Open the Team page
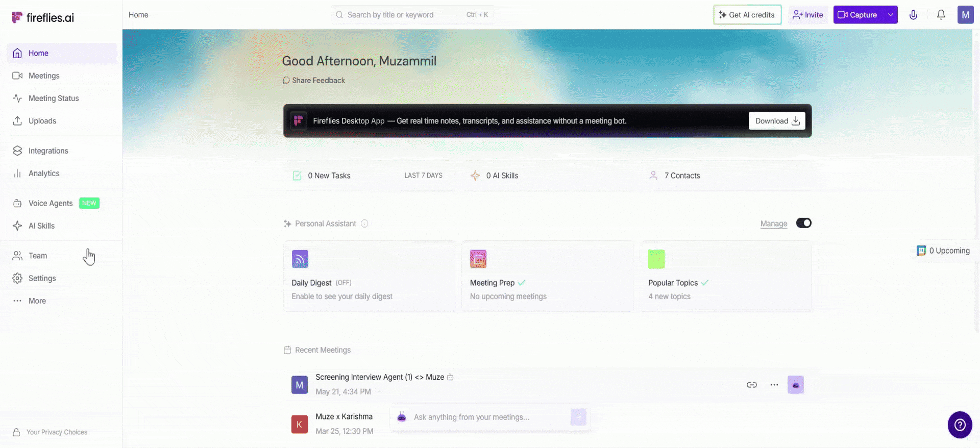This screenshot has height=448, width=980. 61,256
